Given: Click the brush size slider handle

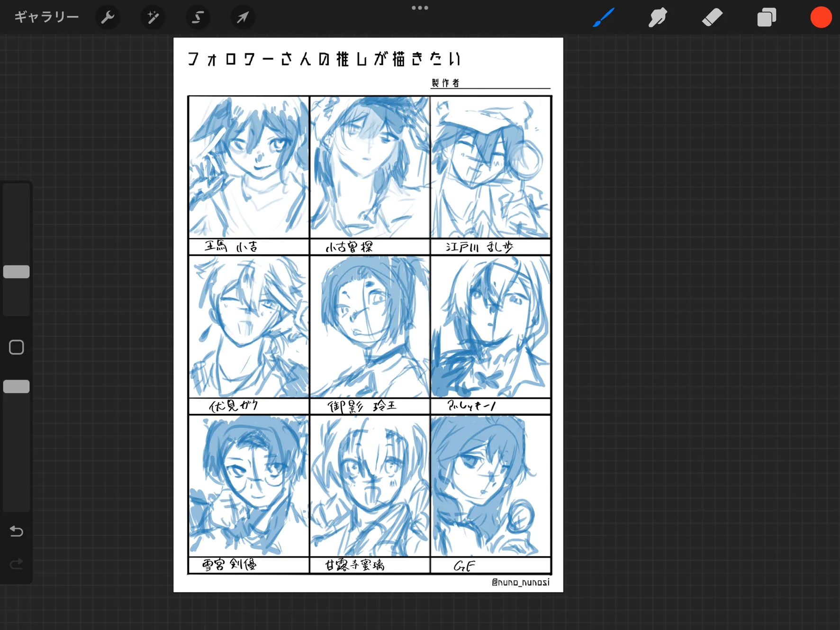Looking at the screenshot, I should pos(17,272).
